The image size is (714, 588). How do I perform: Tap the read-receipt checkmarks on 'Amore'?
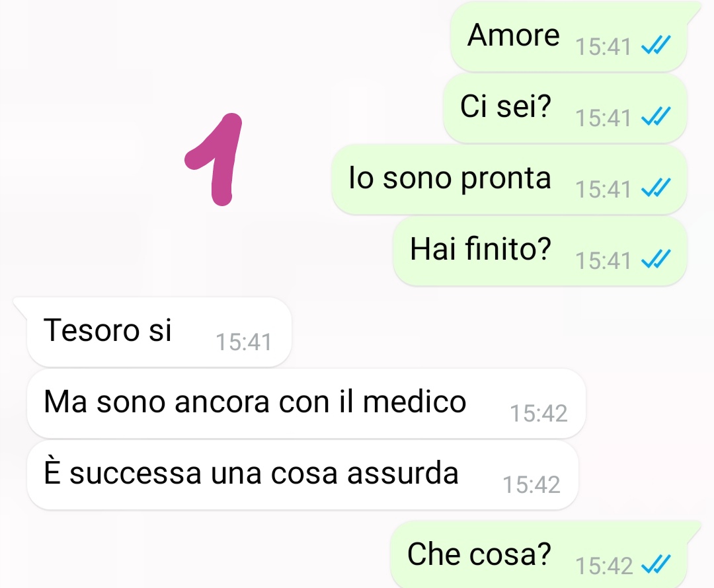pos(656,45)
